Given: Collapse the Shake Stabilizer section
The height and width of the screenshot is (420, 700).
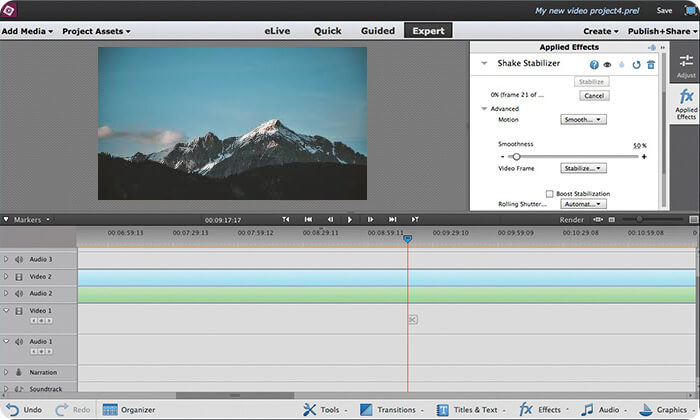Looking at the screenshot, I should click(x=484, y=63).
